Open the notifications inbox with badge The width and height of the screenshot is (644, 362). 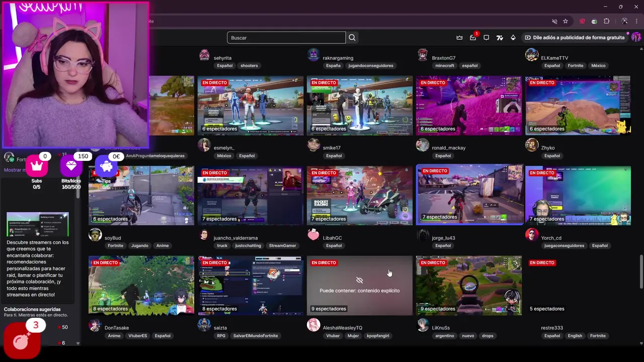(x=473, y=38)
